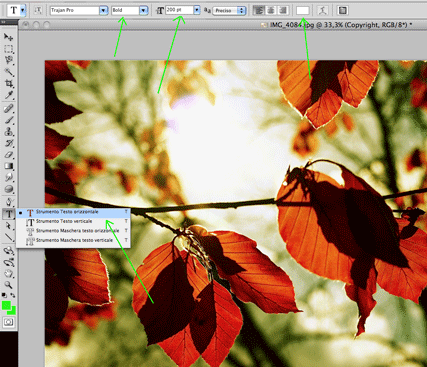
Task: Select the Zoom tool
Action: [x=9, y=285]
